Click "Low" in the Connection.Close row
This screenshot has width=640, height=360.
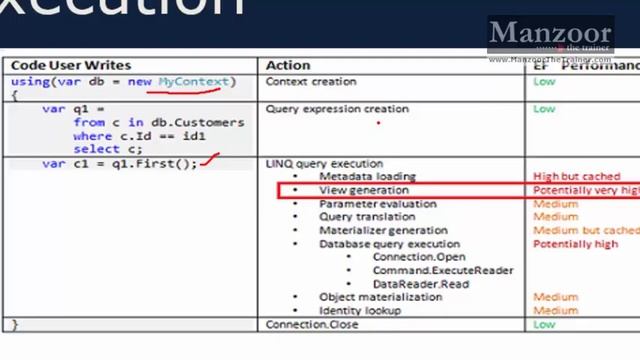pyautogui.click(x=544, y=324)
